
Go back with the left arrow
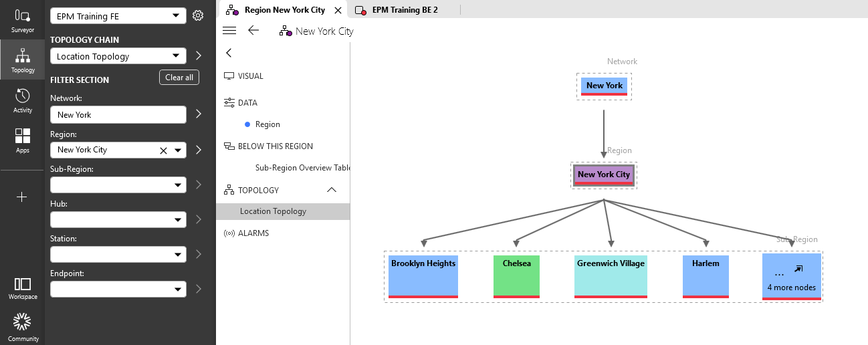253,31
